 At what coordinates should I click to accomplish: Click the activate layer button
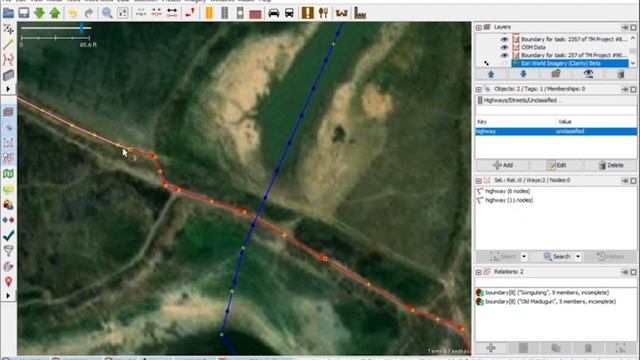[556, 74]
